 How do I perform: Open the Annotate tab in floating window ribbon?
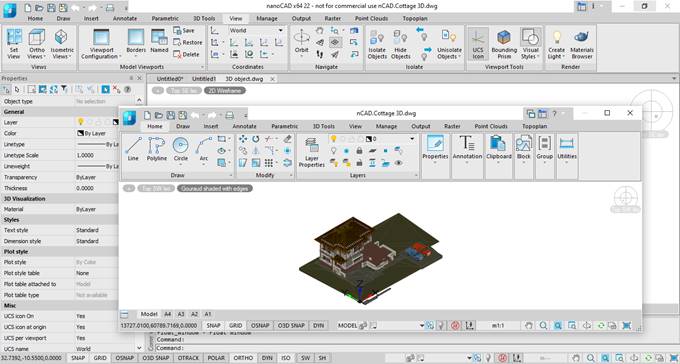(245, 126)
